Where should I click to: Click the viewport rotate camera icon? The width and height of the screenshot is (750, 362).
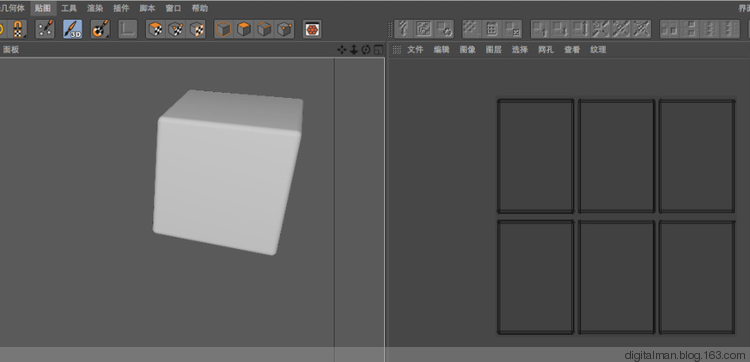click(366, 50)
